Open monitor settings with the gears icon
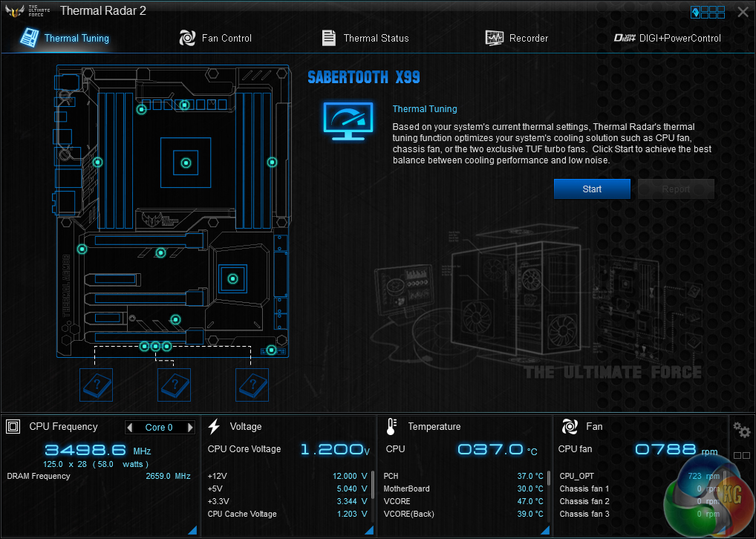The width and height of the screenshot is (756, 539). (742, 430)
